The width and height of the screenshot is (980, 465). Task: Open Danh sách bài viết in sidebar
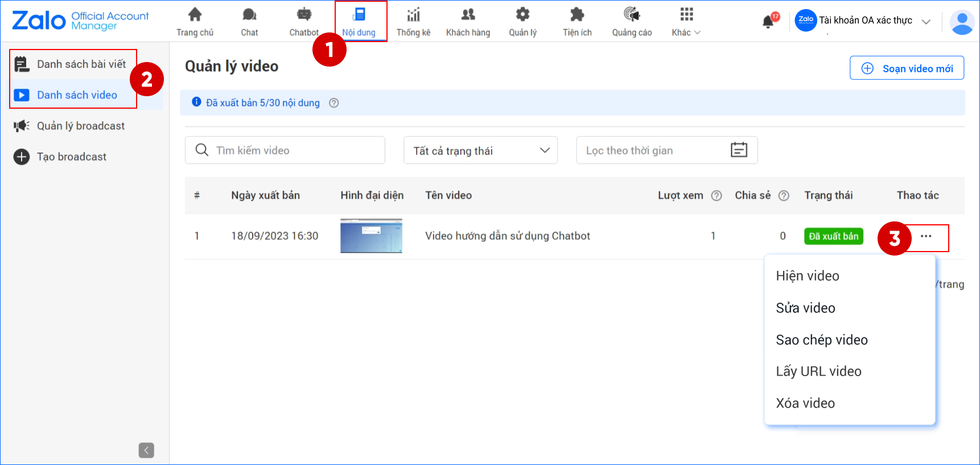[x=81, y=64]
